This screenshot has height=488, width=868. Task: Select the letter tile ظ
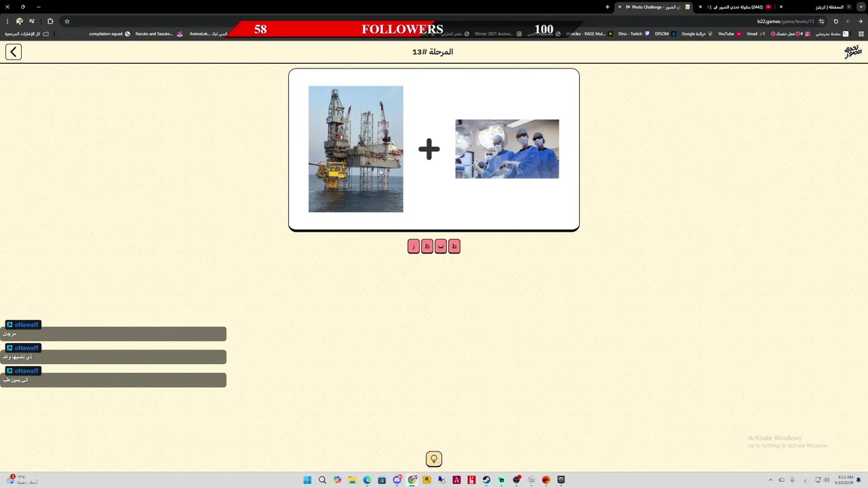coord(427,247)
